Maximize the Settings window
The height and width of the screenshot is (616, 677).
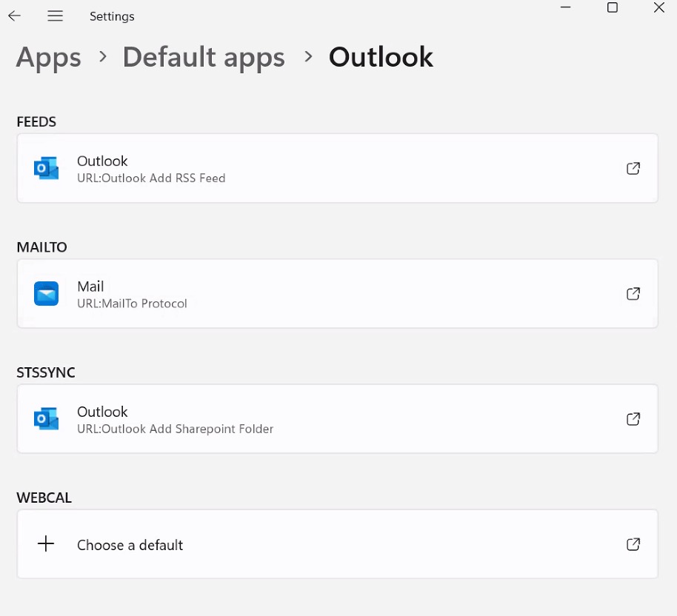point(613,7)
